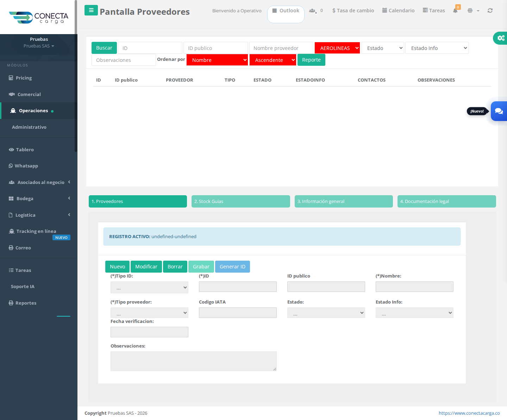Open the AEROLINEAS type filter dropdown
This screenshot has height=420, width=507.
pyautogui.click(x=337, y=48)
